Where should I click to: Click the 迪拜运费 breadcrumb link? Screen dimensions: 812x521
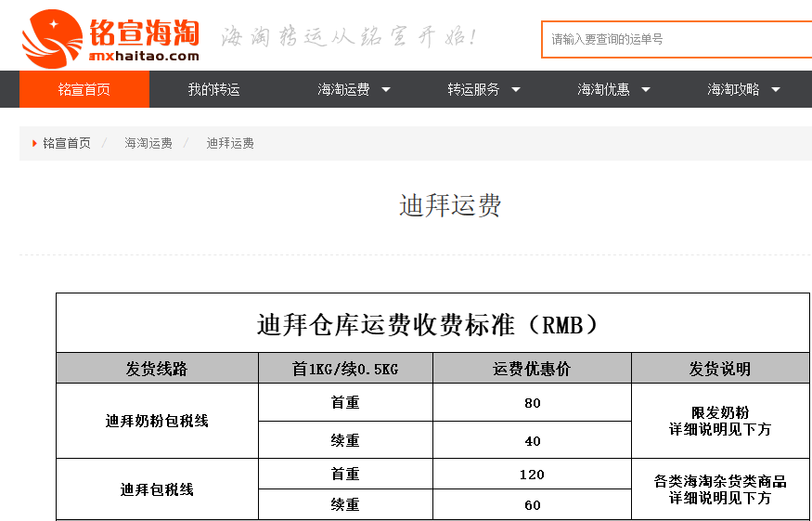click(x=230, y=143)
